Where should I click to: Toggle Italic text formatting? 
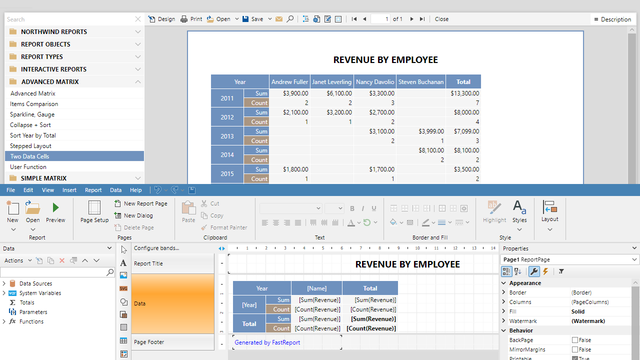tap(363, 209)
